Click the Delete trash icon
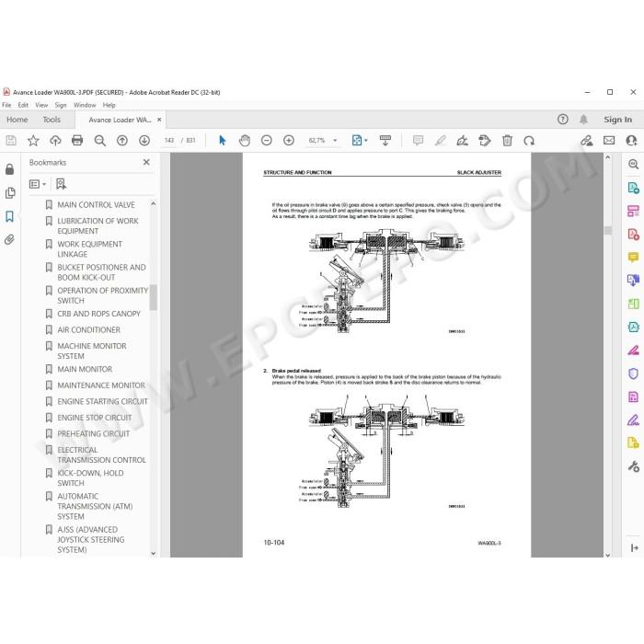 507,141
